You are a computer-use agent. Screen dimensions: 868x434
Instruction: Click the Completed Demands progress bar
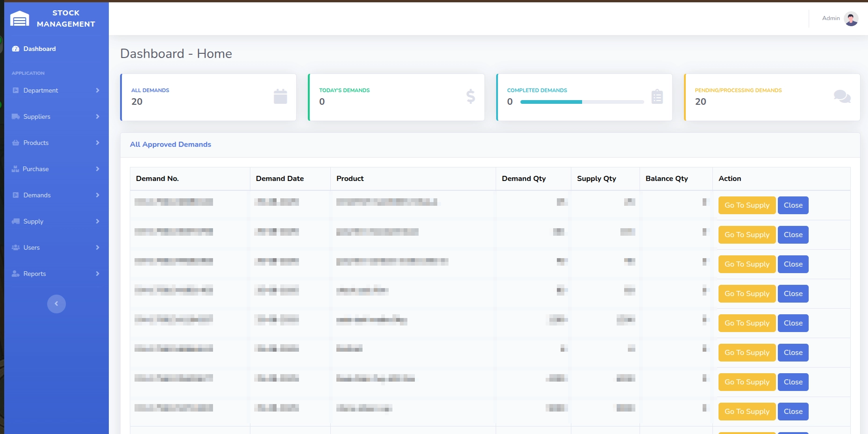[x=582, y=102]
